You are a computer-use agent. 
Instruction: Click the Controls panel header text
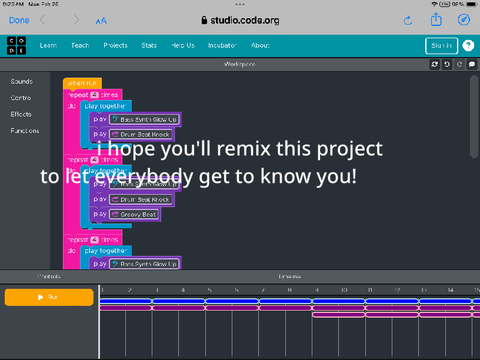pyautogui.click(x=49, y=277)
